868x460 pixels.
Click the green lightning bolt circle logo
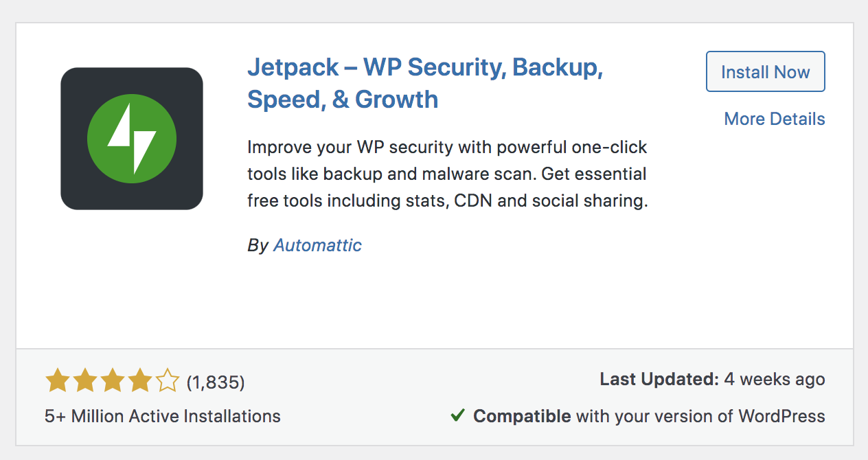click(132, 139)
